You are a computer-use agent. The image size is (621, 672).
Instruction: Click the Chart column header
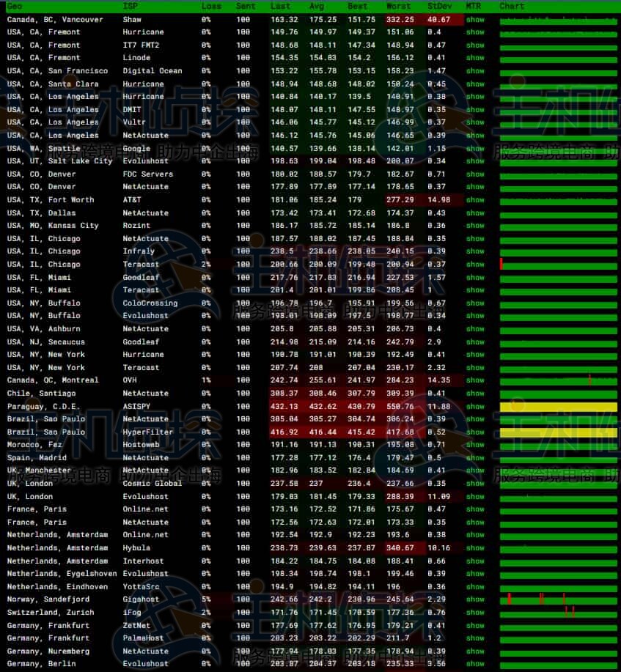tap(512, 7)
